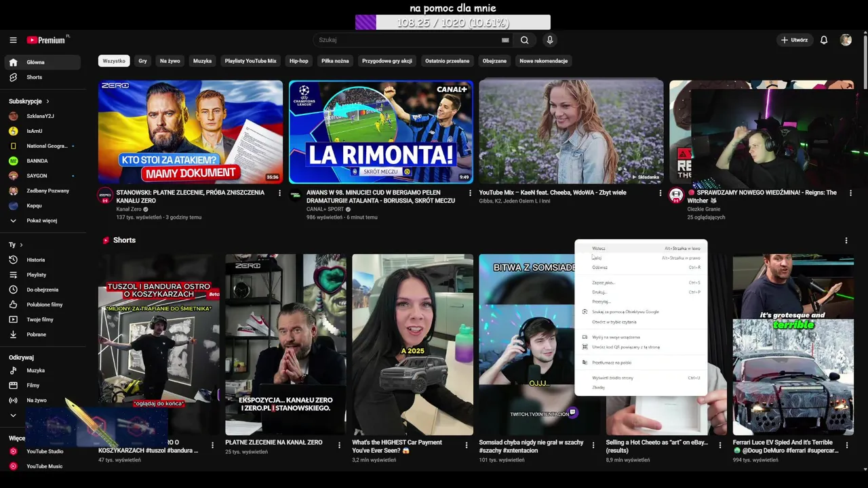Viewport: 868px width, 488px height.
Task: Open Filmy under Odkrywaj
Action: pyautogui.click(x=42, y=386)
